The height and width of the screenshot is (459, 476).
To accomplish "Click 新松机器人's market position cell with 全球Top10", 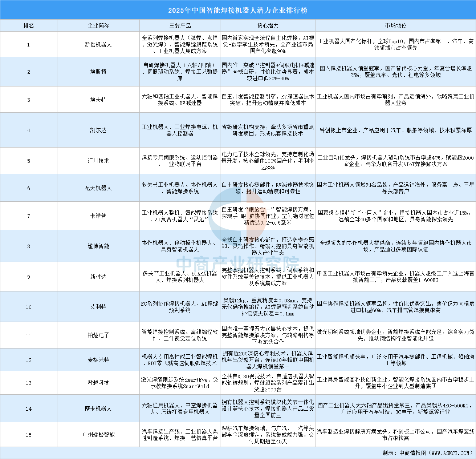I will coord(396,44).
